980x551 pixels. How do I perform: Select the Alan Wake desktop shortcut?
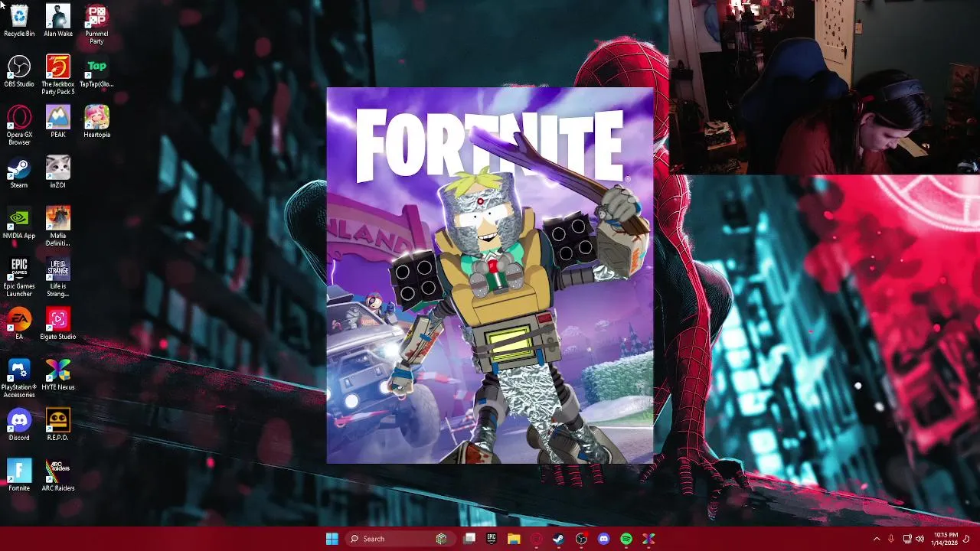coord(58,21)
